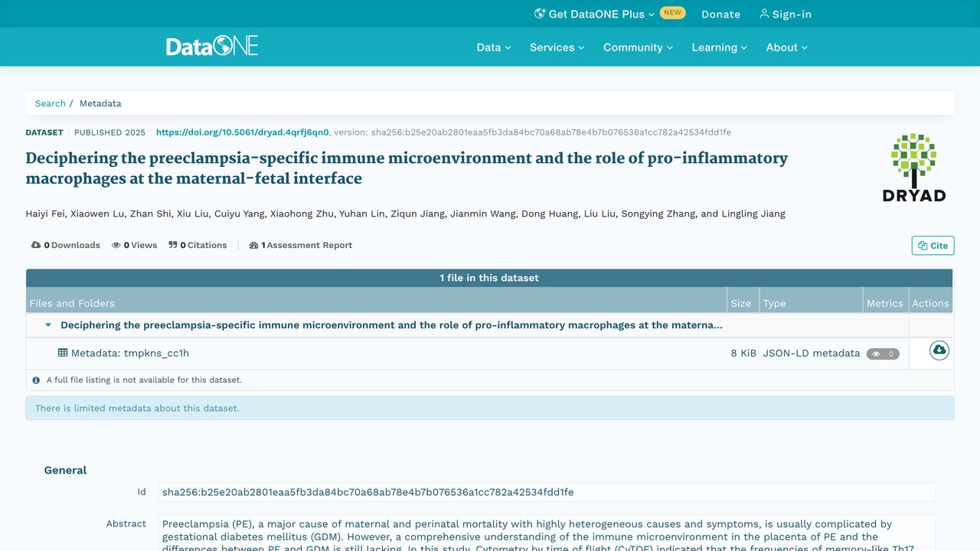Follow the dryad DOI link
The height and width of the screenshot is (551, 980).
[x=243, y=132]
